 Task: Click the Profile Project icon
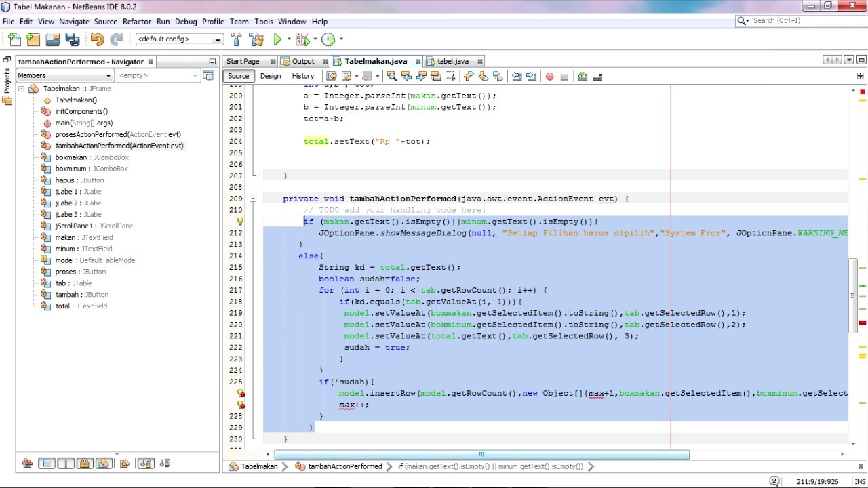[x=328, y=39]
